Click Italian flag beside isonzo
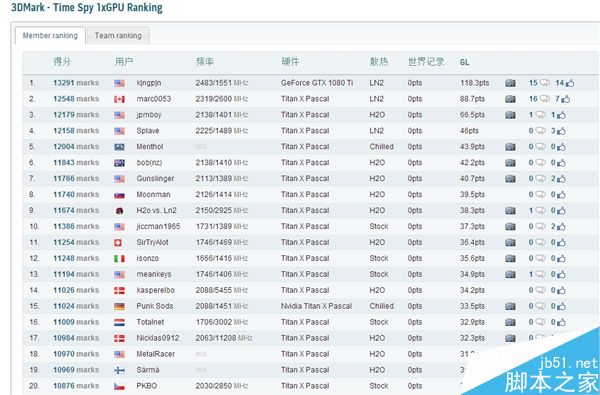 (x=119, y=259)
